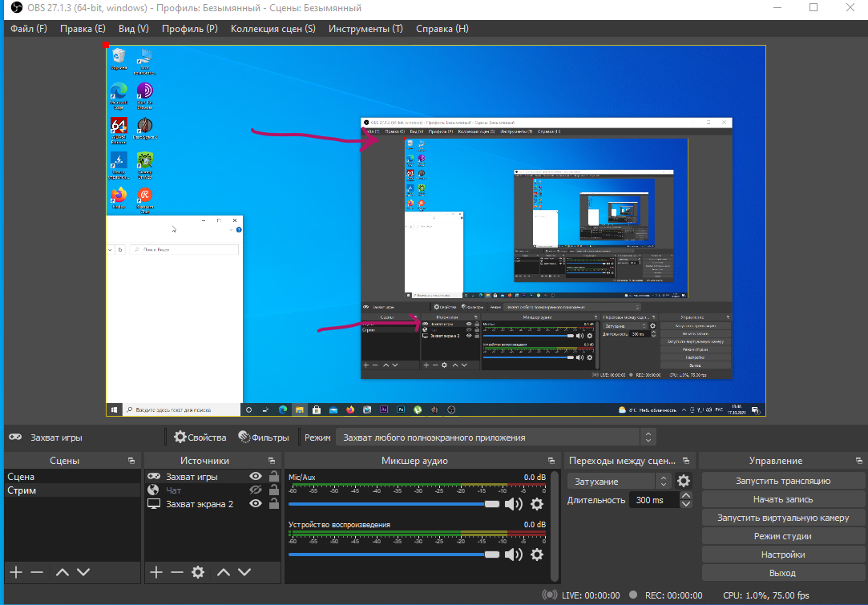Show the Чат source with eye icon
868x605 pixels.
tap(255, 490)
